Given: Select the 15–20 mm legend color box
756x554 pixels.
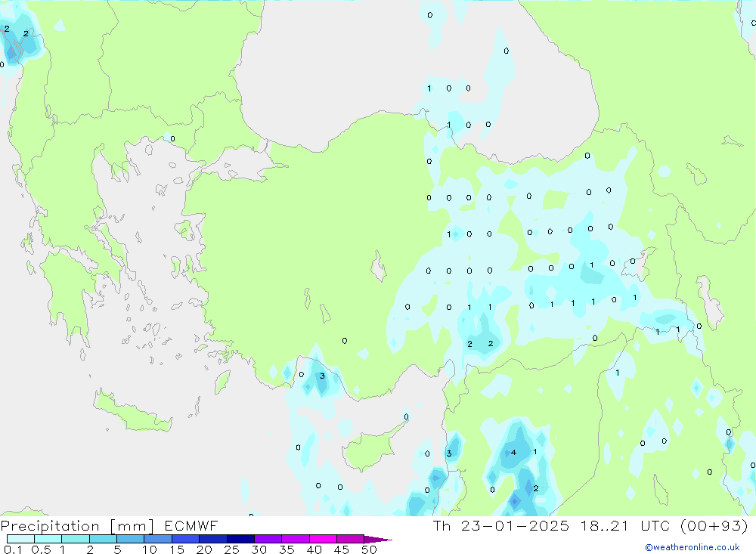Looking at the screenshot, I should [x=185, y=539].
